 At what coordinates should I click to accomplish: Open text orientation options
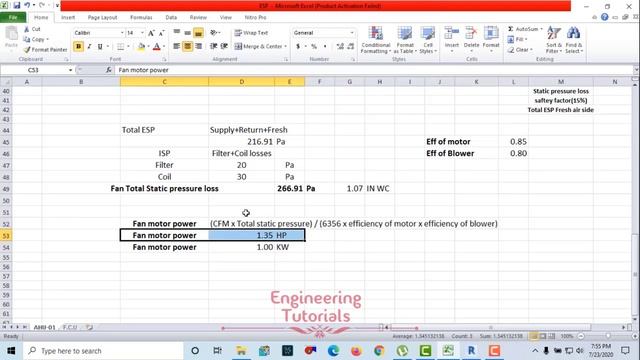[x=215, y=33]
